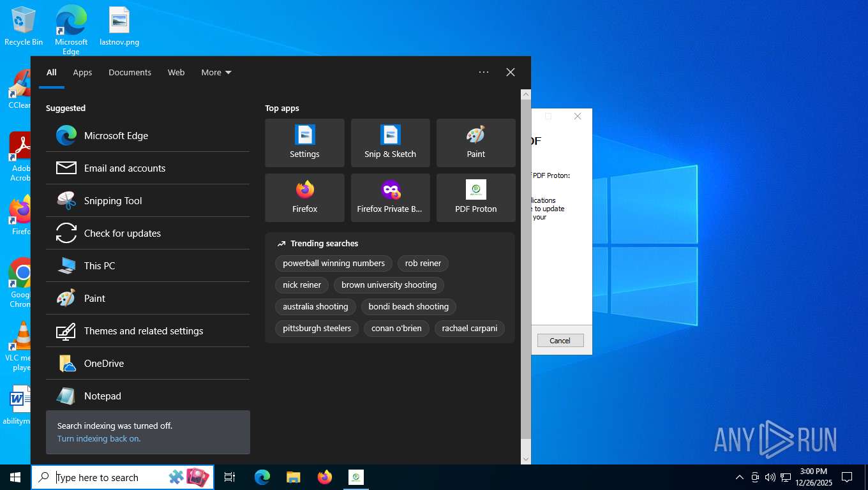This screenshot has height=490, width=868.
Task: Click search panel scrollbar down arrow
Action: (526, 459)
